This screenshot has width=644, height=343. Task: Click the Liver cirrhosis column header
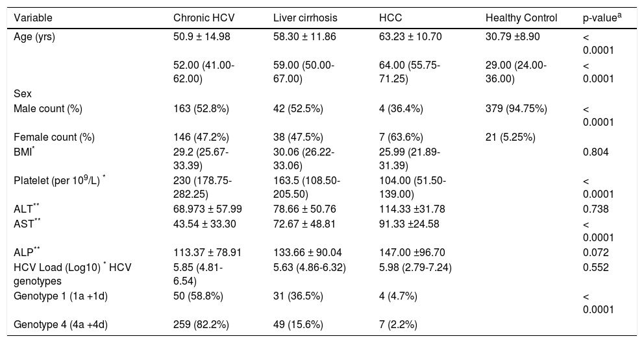[x=300, y=18]
